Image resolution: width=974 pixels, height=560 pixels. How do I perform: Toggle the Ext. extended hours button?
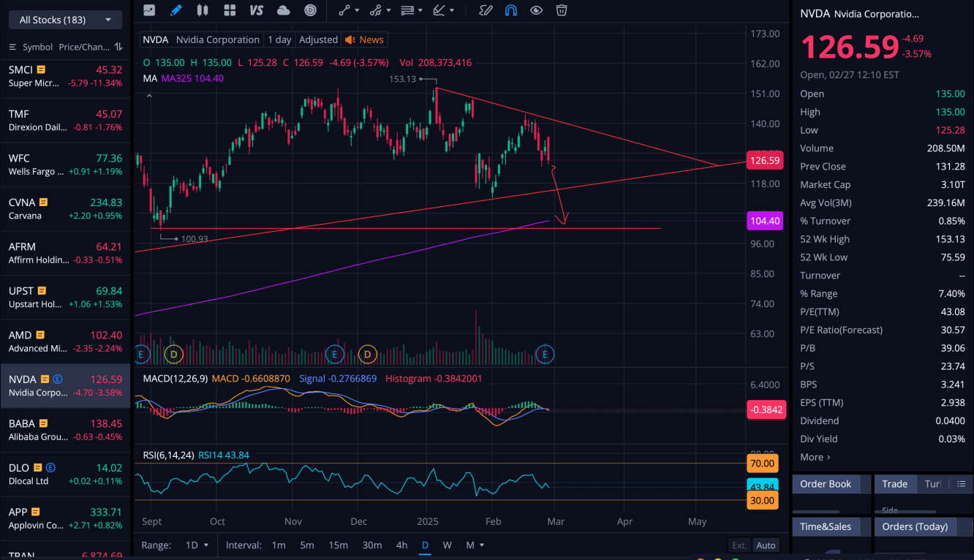tap(739, 545)
